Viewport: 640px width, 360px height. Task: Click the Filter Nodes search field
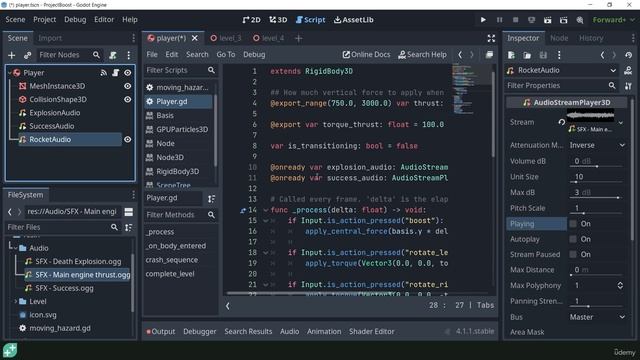[69, 55]
